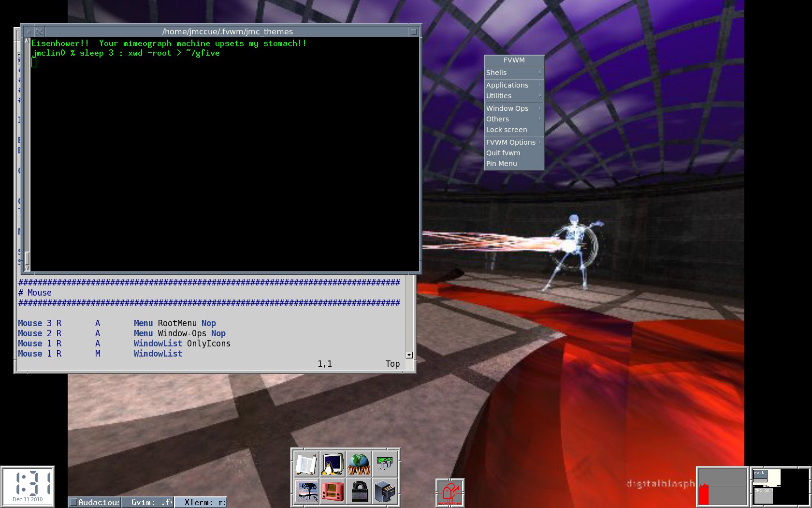Open Others submenu in FVWM menu
This screenshot has width=812, height=508.
pyautogui.click(x=514, y=119)
